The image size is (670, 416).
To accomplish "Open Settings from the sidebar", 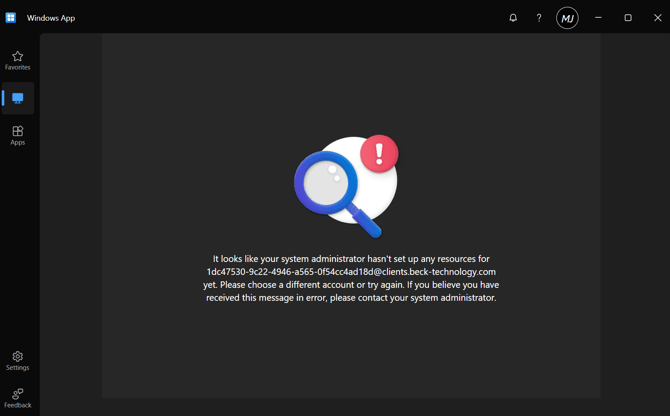I will 18,361.
